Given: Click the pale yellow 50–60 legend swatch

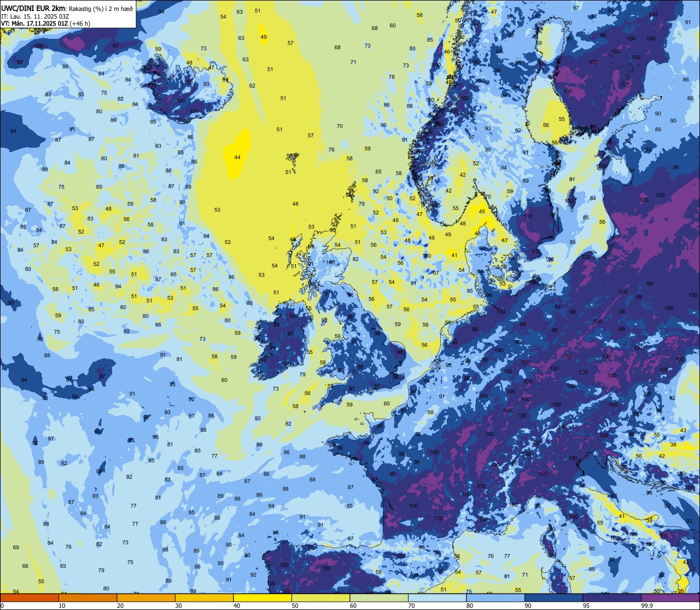Looking at the screenshot, I should [x=320, y=598].
